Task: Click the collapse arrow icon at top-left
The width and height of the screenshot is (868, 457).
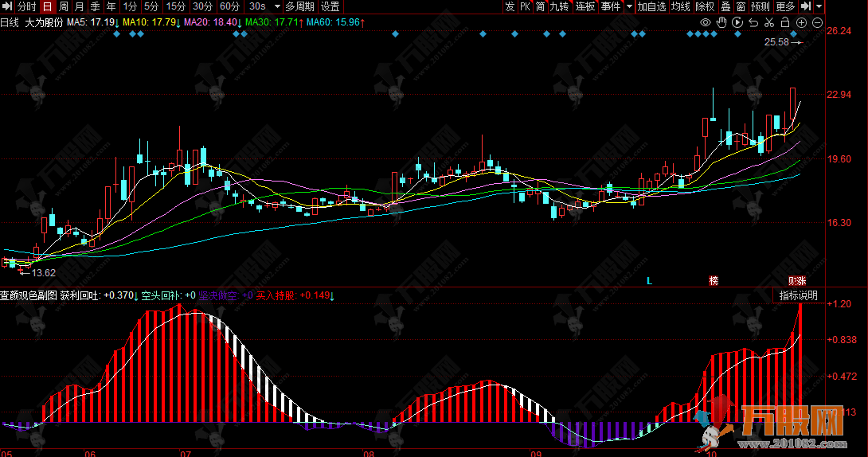Action: click(8, 6)
